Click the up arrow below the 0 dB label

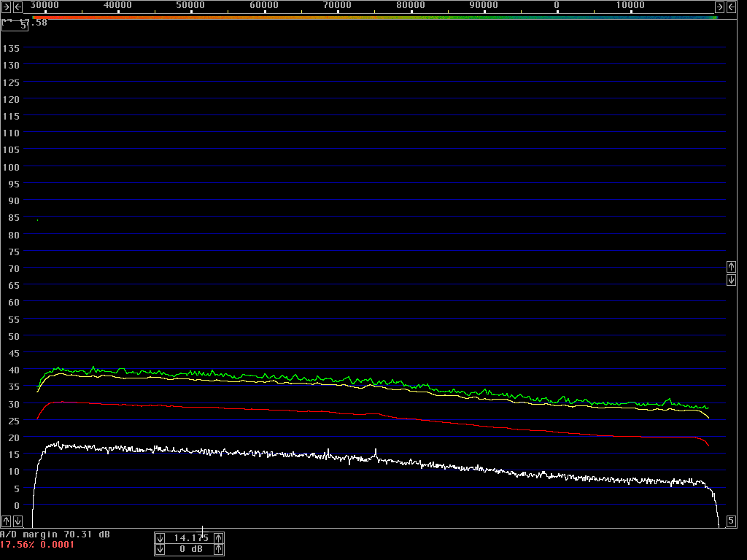[6, 521]
